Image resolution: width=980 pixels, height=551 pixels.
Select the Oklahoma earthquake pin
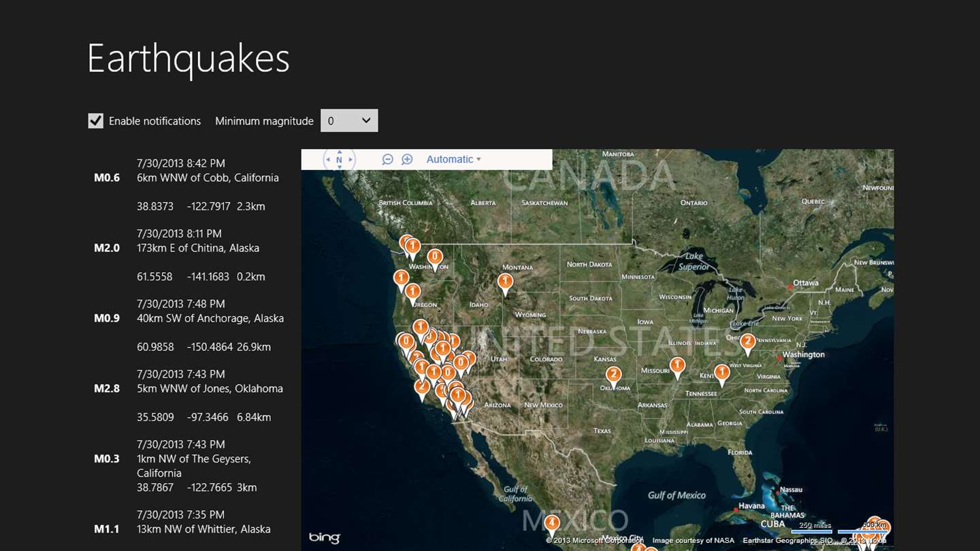click(613, 375)
